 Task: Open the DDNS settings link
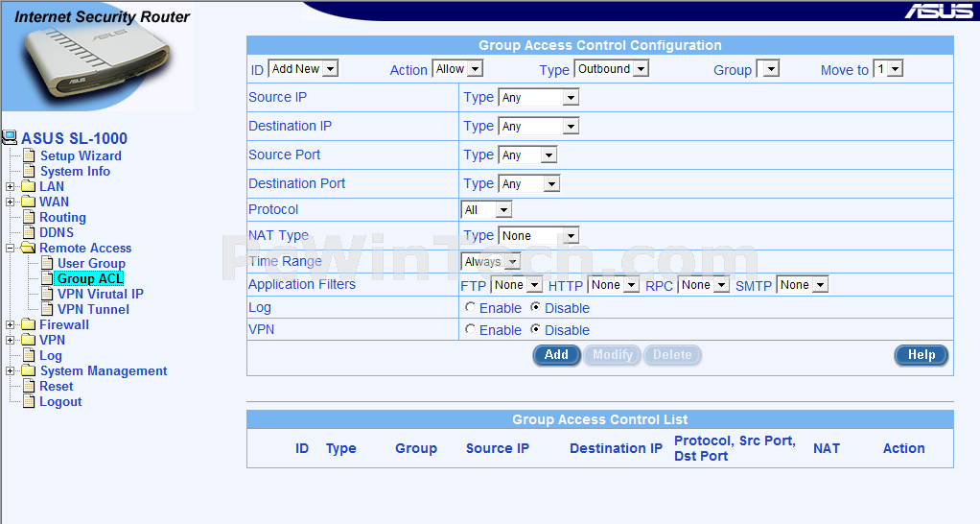(x=57, y=232)
